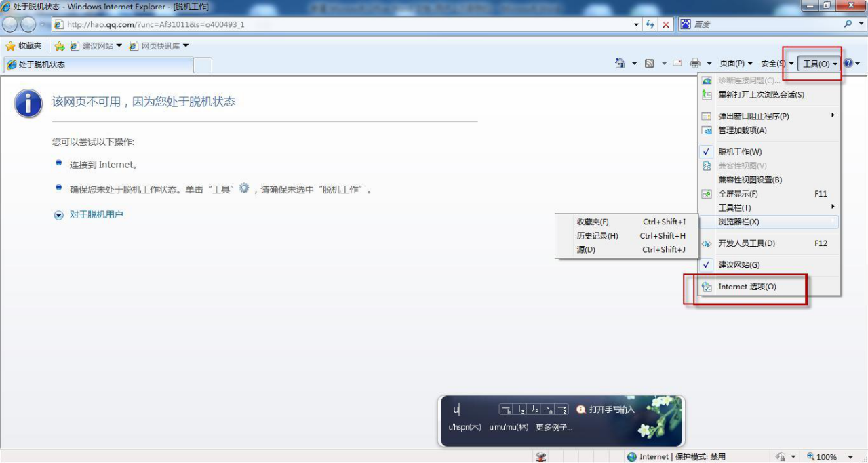Click the search magnifier icon
Image resolution: width=868 pixels, height=463 pixels.
click(848, 24)
